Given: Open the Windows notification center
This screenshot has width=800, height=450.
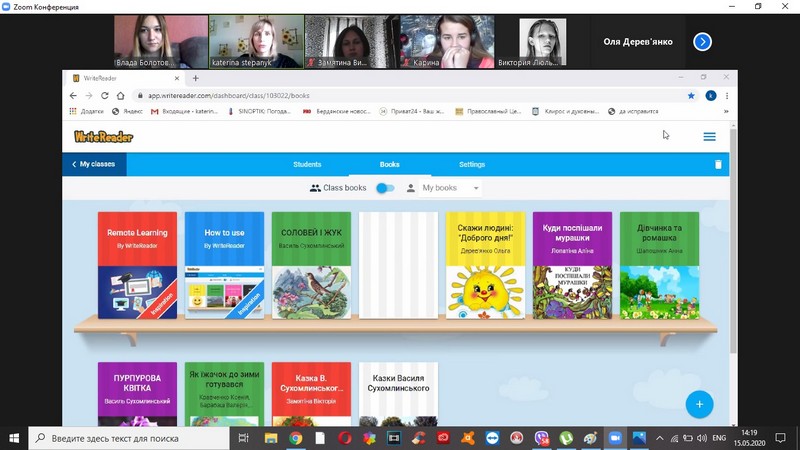Looking at the screenshot, I should click(x=780, y=438).
